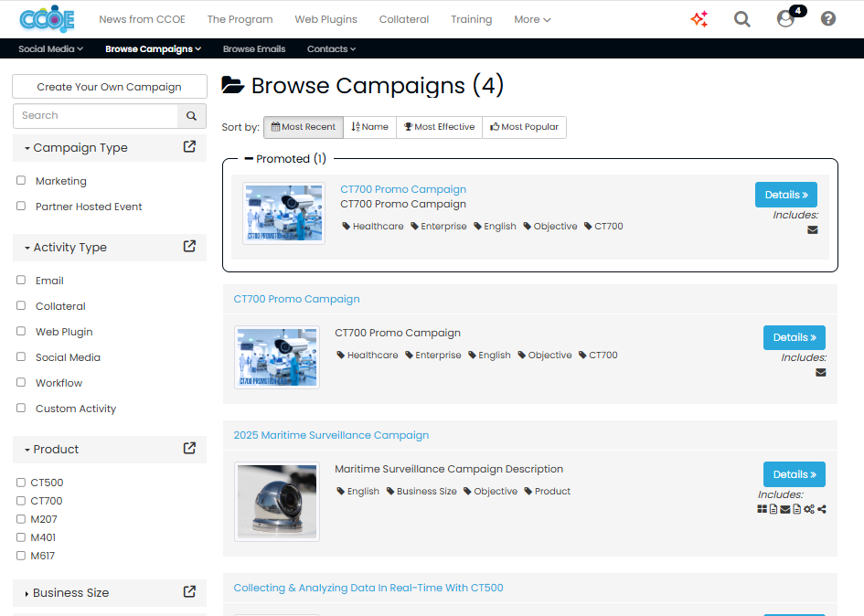Open notifications via the profile icon with badge 4
The image size is (864, 616).
coord(785,19)
